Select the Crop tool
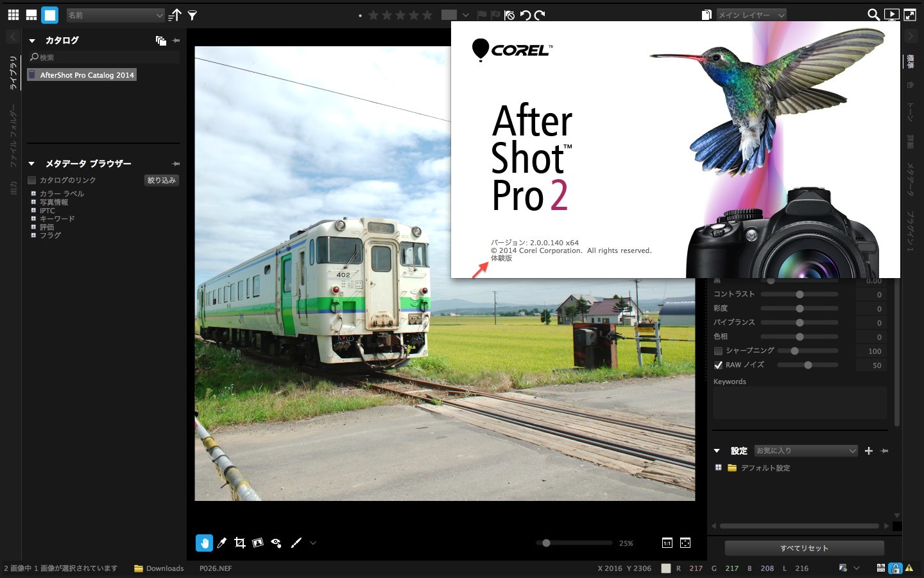Image resolution: width=924 pixels, height=578 pixels. [x=240, y=543]
